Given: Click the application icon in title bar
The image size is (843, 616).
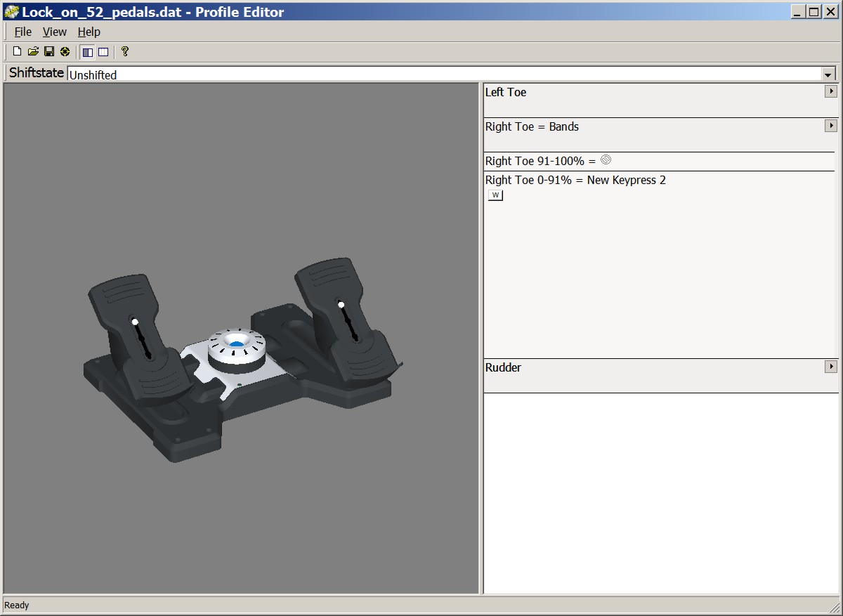Looking at the screenshot, I should tap(11, 11).
